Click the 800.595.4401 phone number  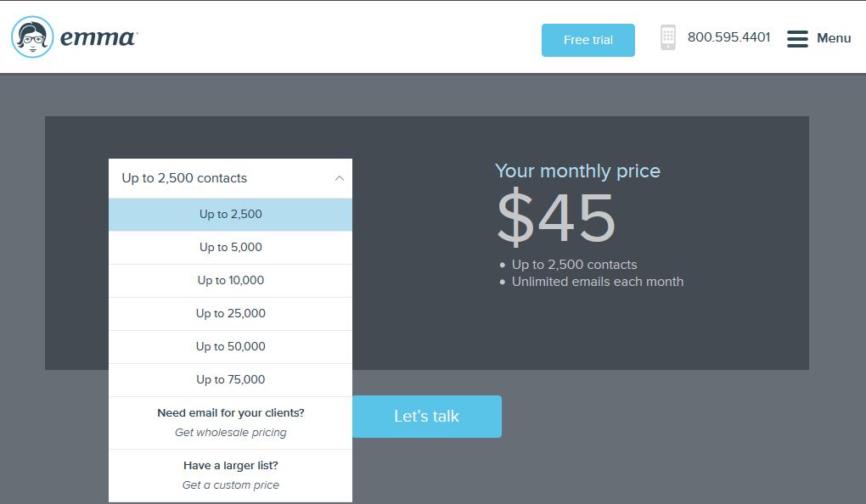728,37
